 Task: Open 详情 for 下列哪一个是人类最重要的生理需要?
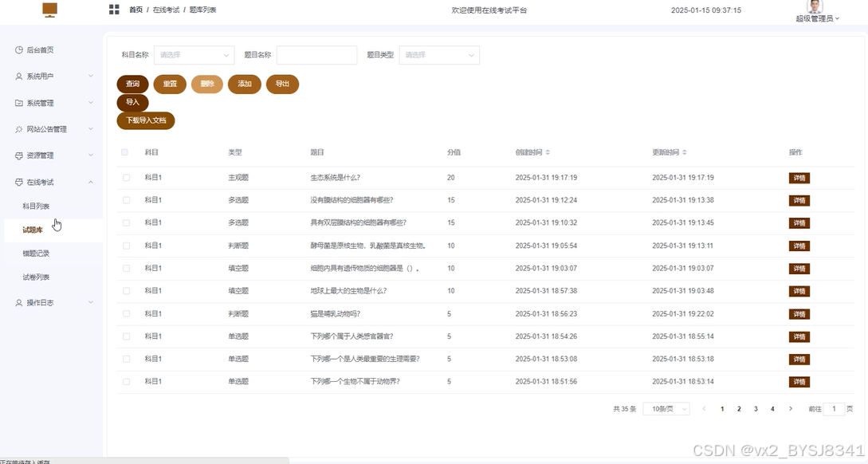pyautogui.click(x=799, y=360)
